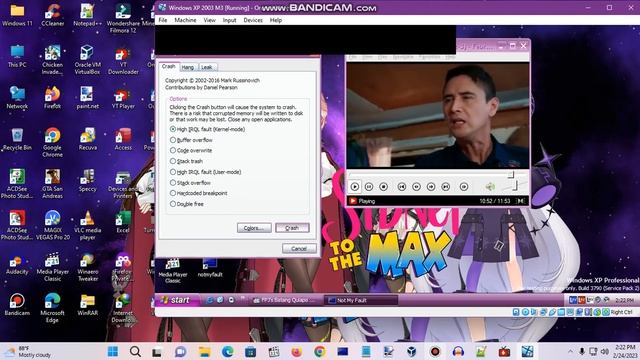Open VLC media player desktop icon
The width and height of the screenshot is (640, 360).
pyautogui.click(x=87, y=225)
